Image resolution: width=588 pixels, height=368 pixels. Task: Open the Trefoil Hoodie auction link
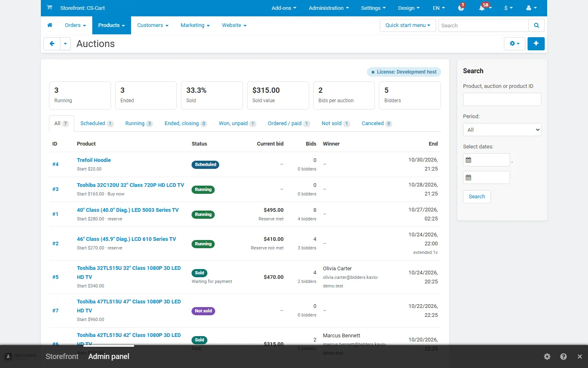pyautogui.click(x=94, y=160)
